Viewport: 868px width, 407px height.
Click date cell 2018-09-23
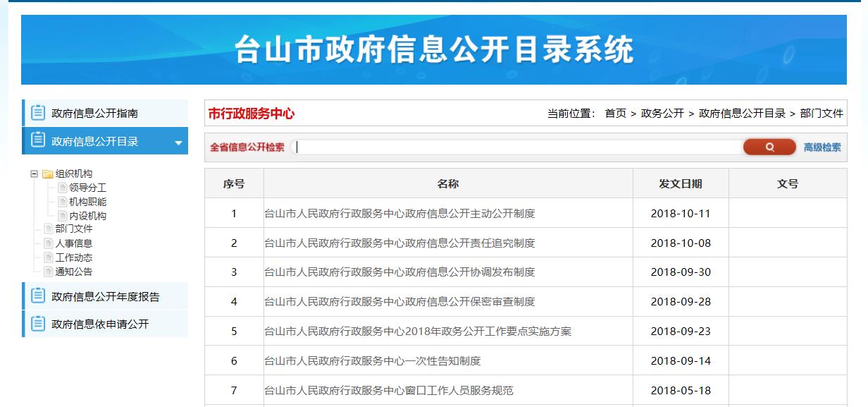click(681, 331)
